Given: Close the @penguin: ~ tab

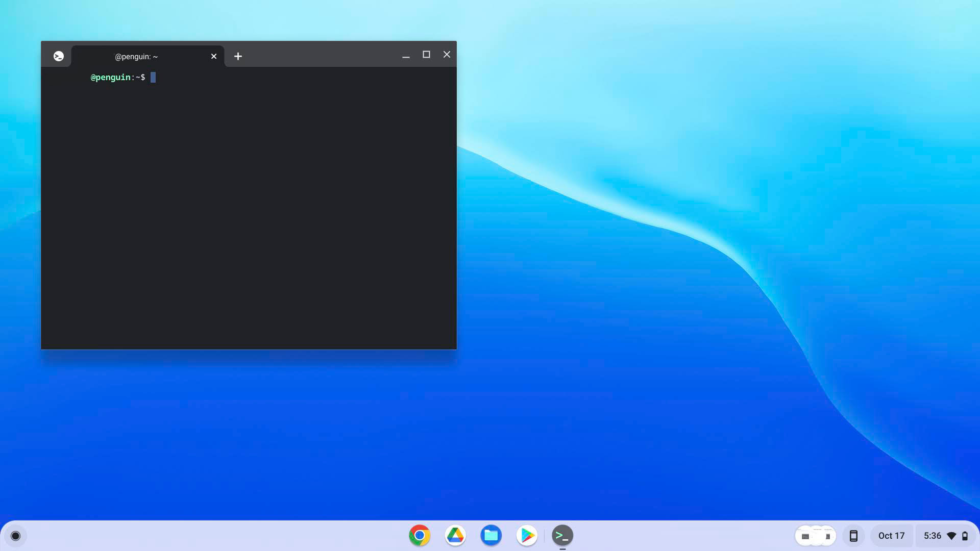Looking at the screenshot, I should [x=214, y=56].
